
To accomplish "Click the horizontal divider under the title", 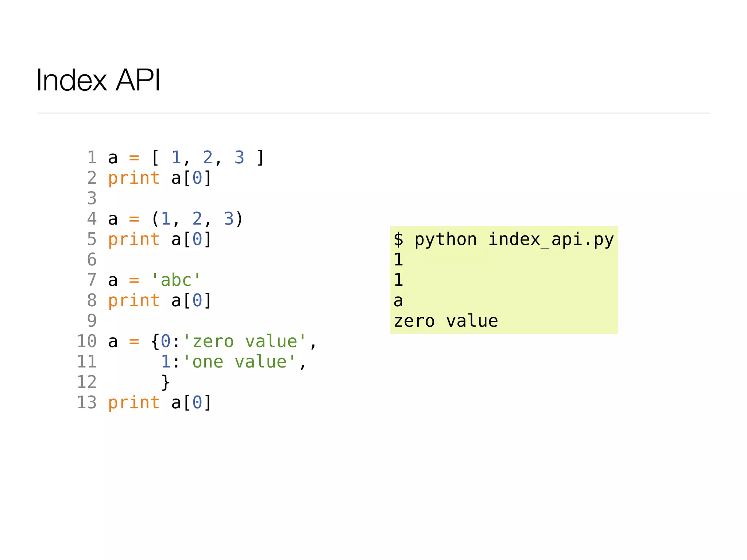I will (x=373, y=113).
